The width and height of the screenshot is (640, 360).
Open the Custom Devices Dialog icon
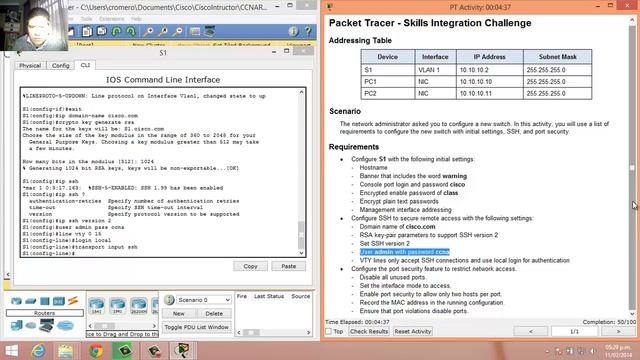click(210, 31)
